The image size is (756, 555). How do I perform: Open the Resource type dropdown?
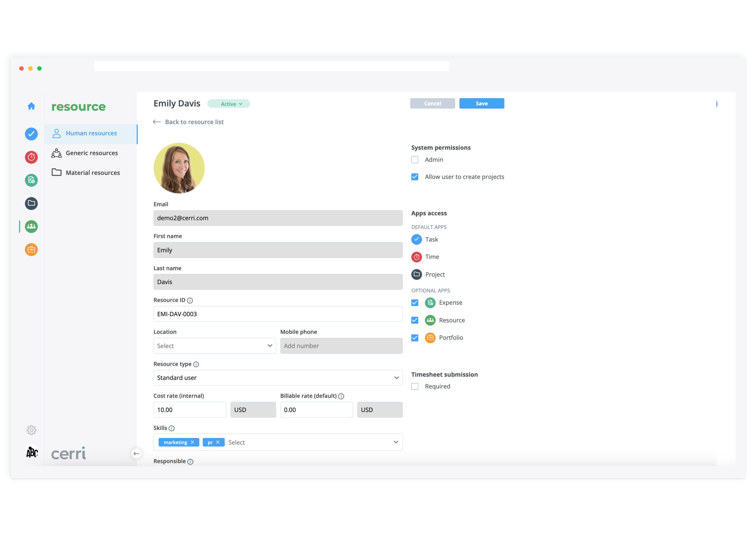[278, 378]
